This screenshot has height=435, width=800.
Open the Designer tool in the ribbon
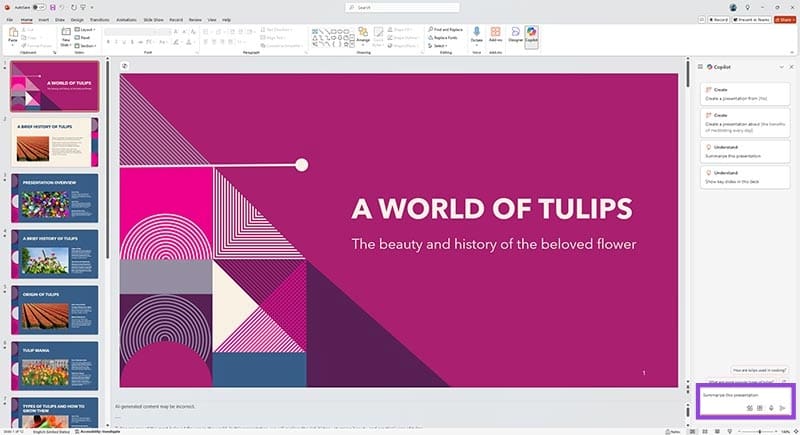pos(515,35)
